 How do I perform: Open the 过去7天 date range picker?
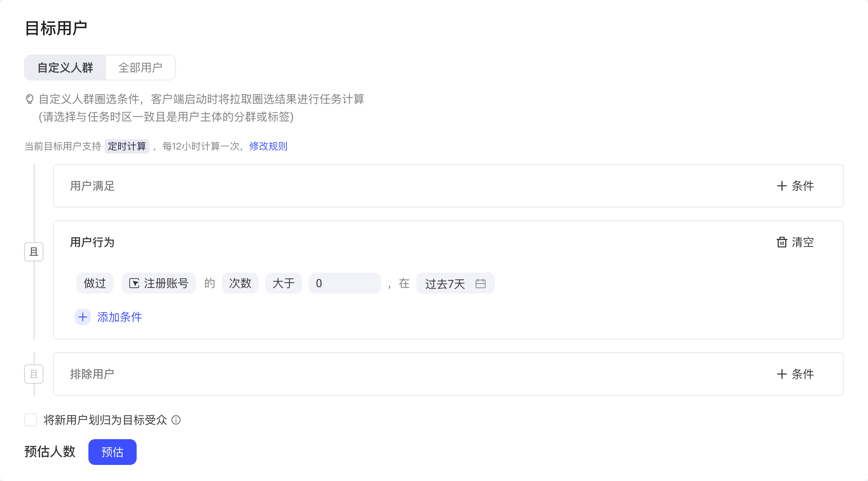(x=455, y=283)
